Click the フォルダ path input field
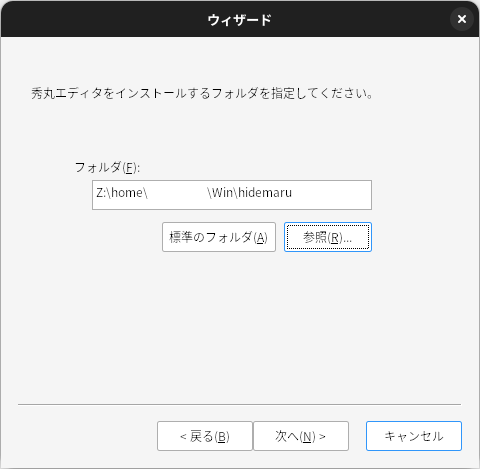 click(x=232, y=195)
